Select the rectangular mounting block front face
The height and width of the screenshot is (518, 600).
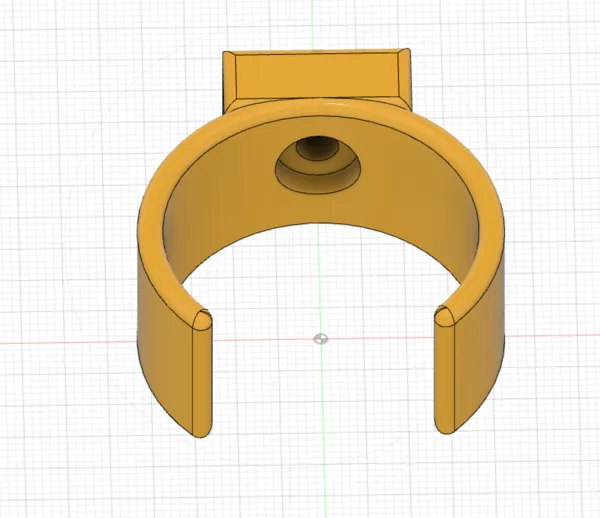click(x=316, y=75)
